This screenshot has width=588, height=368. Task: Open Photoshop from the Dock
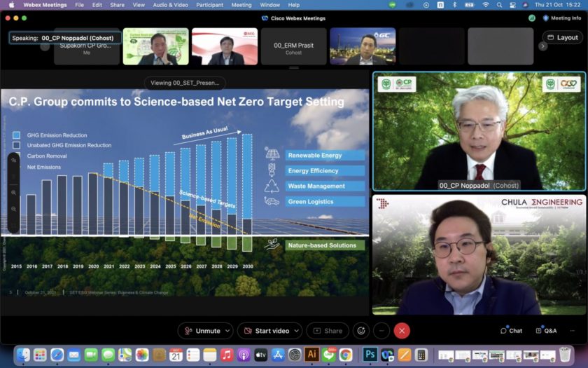[x=370, y=355]
